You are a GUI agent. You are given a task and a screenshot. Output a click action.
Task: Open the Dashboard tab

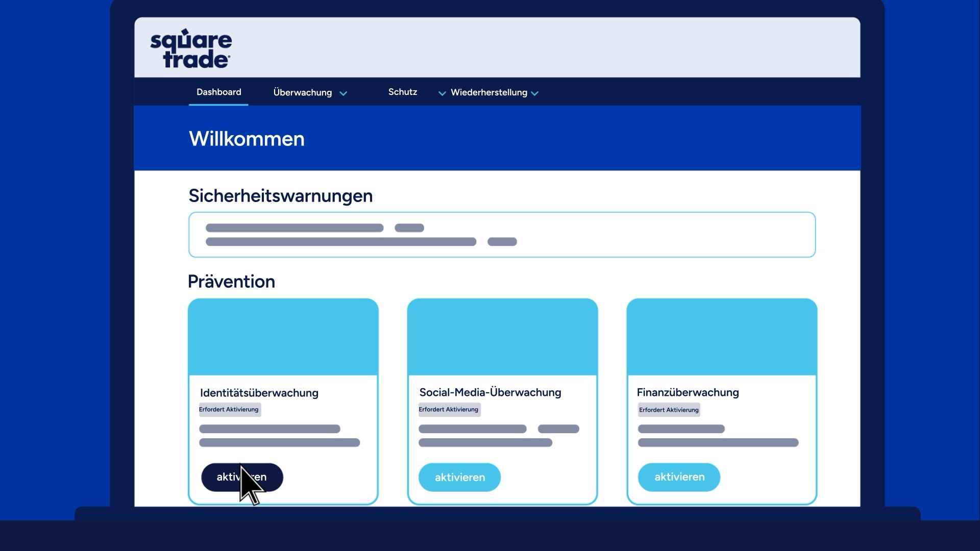click(218, 92)
